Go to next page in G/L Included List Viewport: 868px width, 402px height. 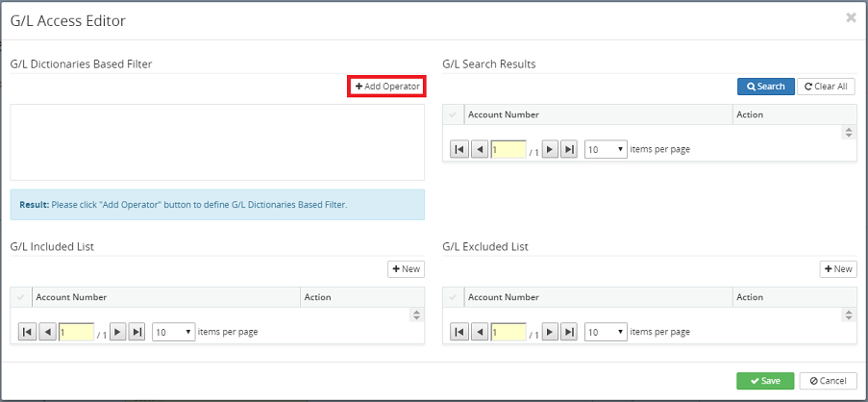click(117, 332)
